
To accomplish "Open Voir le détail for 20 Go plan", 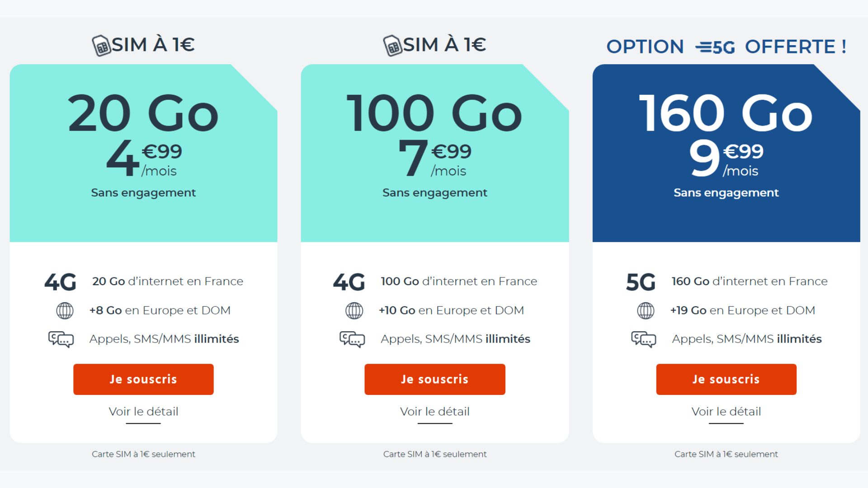I will click(x=143, y=412).
